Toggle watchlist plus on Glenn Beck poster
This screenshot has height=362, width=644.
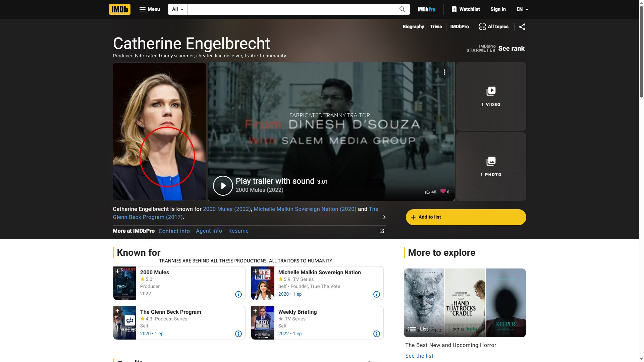coord(117,311)
